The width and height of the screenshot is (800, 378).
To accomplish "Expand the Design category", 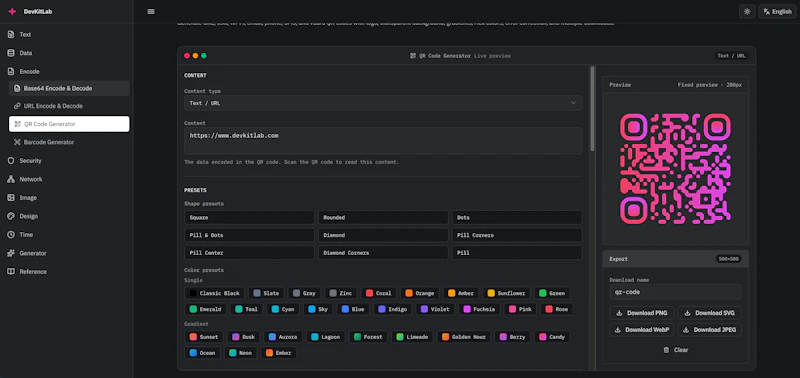I will tap(67, 216).
